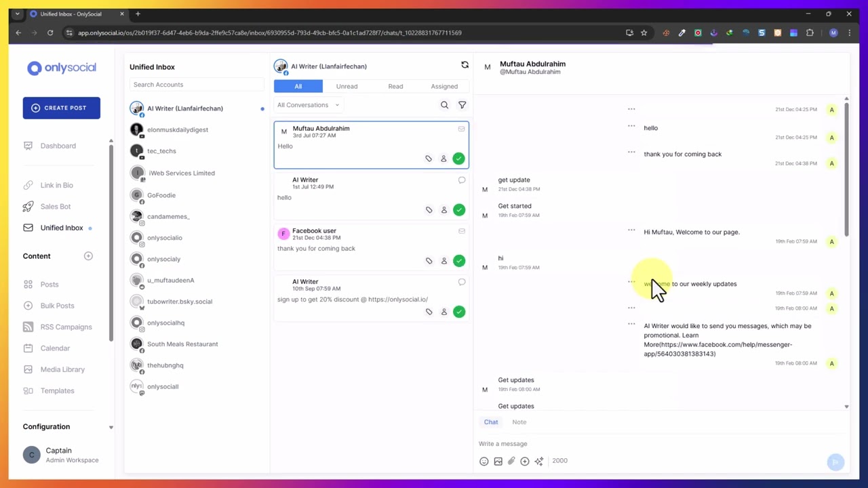Open RSS Campaigns from sidebar
Screen dimensions: 868x488
coord(66,327)
